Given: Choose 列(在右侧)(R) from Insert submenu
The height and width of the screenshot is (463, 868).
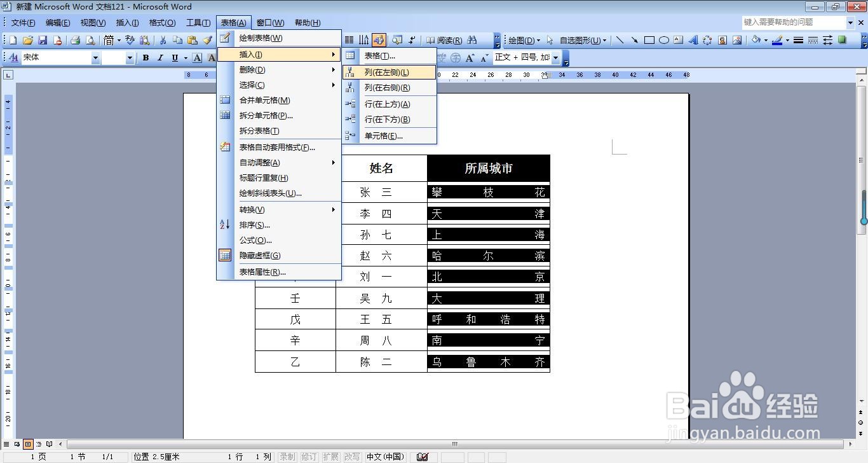Looking at the screenshot, I should [390, 88].
